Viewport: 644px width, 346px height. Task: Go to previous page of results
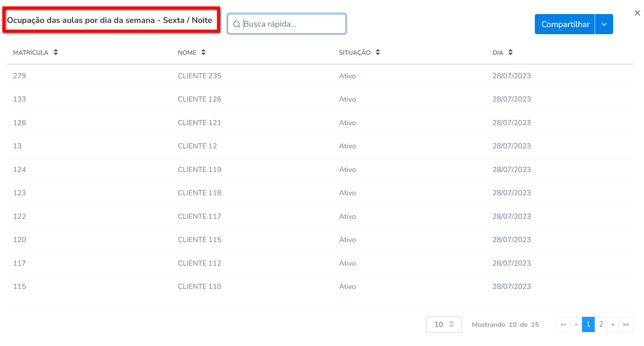576,324
